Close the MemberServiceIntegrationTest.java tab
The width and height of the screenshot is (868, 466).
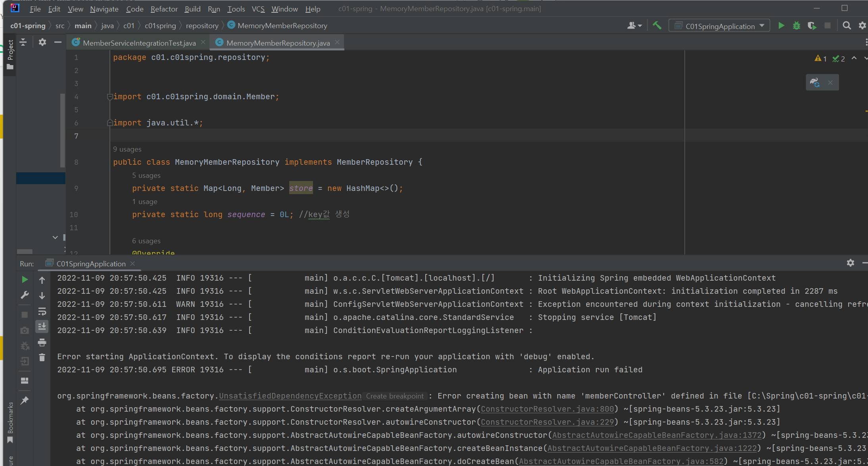click(203, 42)
